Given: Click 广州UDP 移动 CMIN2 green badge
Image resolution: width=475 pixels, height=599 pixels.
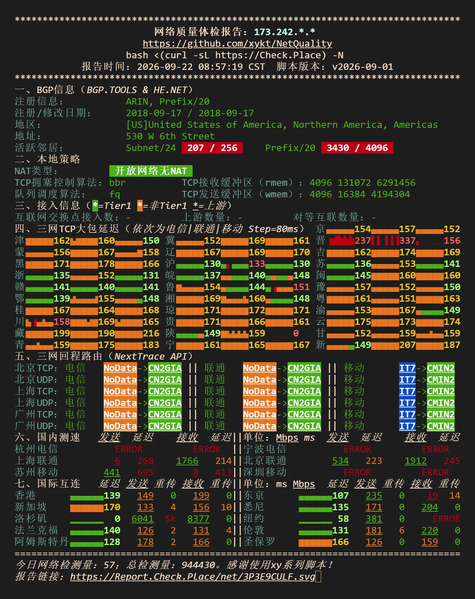Looking at the screenshot, I should pos(441,426).
